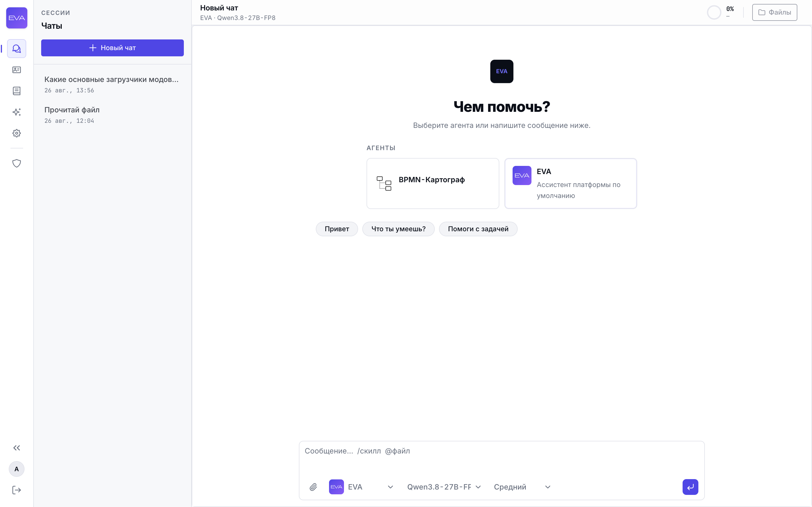
Task: Expand the Qwen3.8-27B model dropdown
Action: click(x=443, y=487)
